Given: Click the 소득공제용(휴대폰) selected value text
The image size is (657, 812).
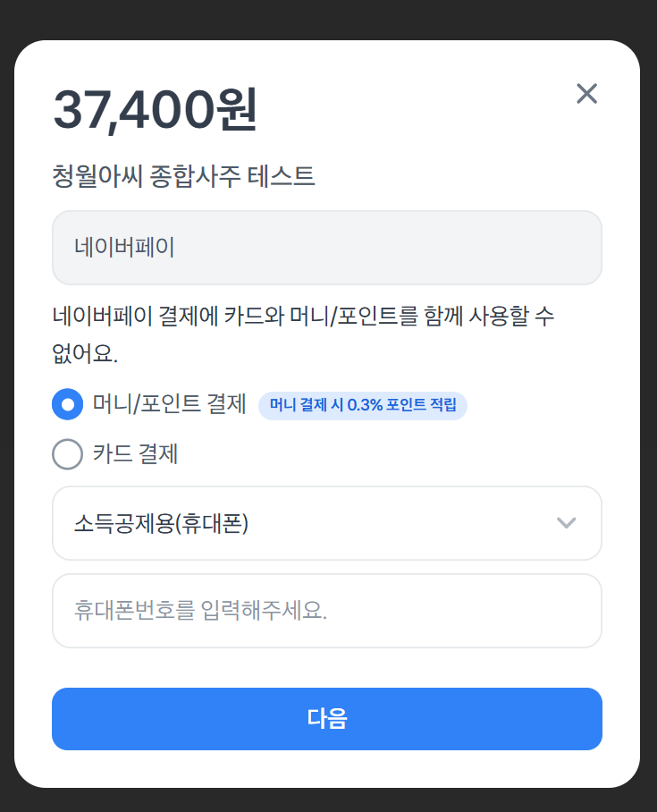Looking at the screenshot, I should (161, 523).
